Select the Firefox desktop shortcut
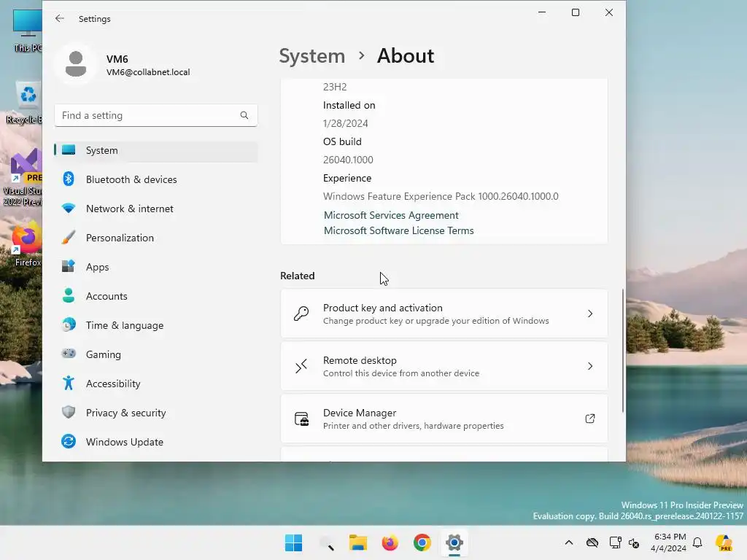 click(x=26, y=244)
